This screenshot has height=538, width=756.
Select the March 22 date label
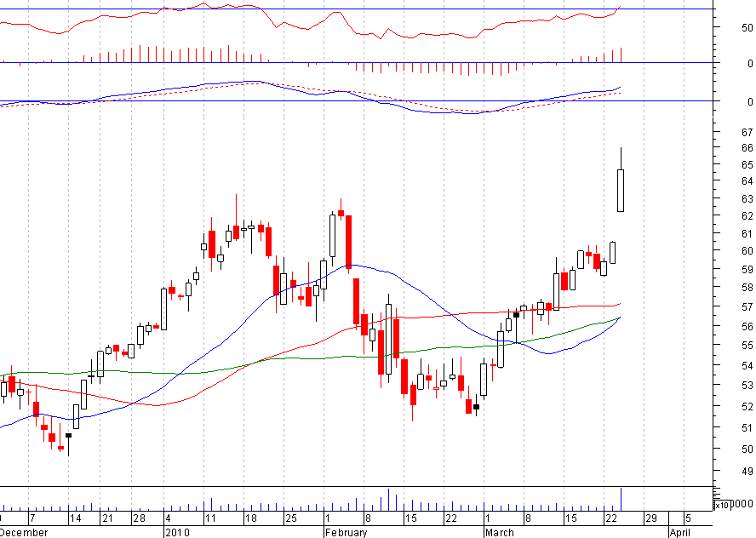pyautogui.click(x=611, y=518)
